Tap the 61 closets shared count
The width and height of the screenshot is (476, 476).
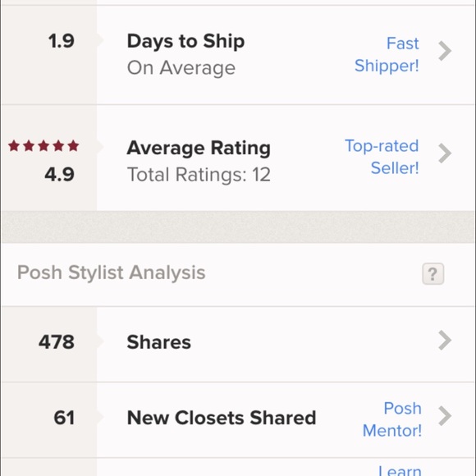click(64, 418)
